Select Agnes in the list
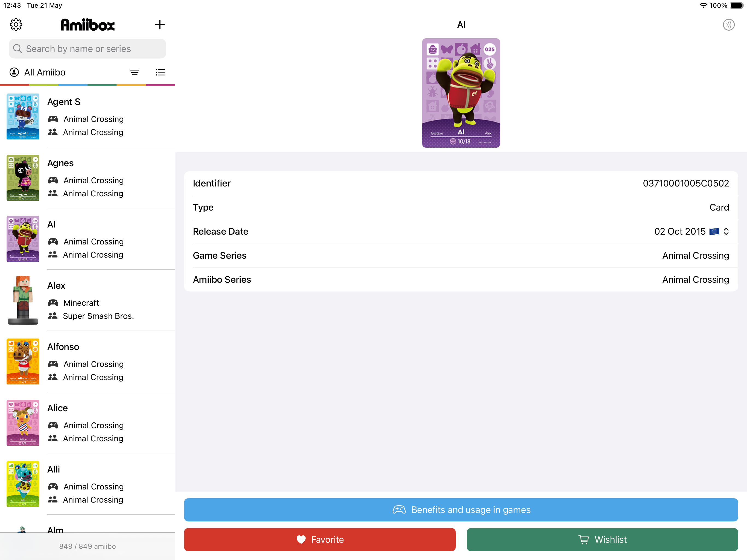Image resolution: width=747 pixels, height=560 pixels. (87, 178)
